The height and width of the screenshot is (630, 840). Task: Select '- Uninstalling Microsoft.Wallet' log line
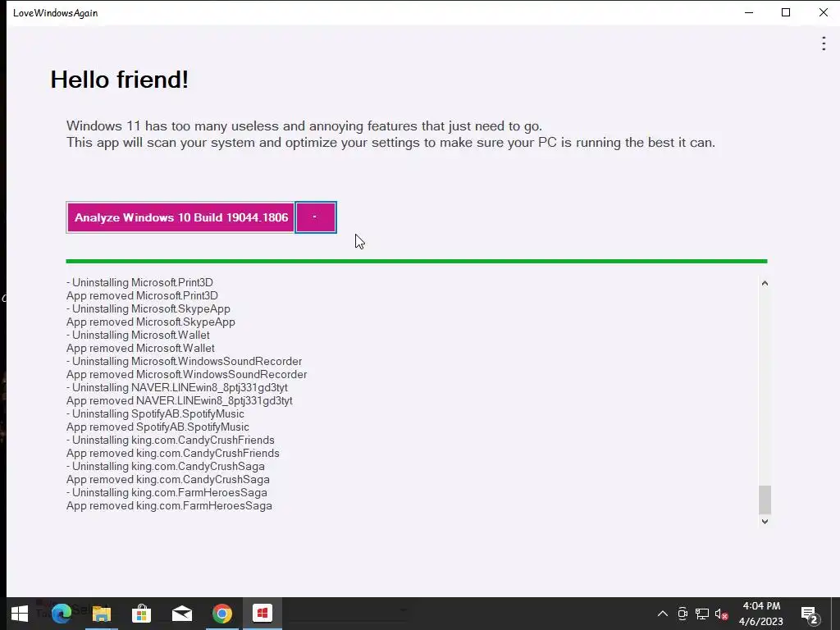click(x=138, y=336)
